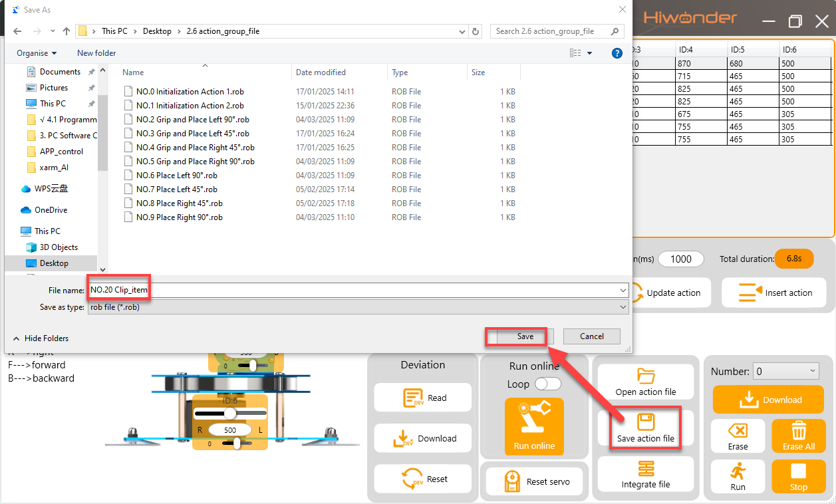Start the Run online robot arm icon
The height and width of the screenshot is (504, 836).
tap(534, 419)
